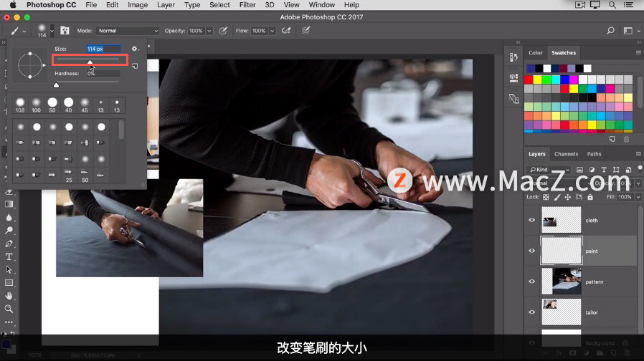This screenshot has width=644, height=361.
Task: Open the Layer menu
Action: [166, 5]
